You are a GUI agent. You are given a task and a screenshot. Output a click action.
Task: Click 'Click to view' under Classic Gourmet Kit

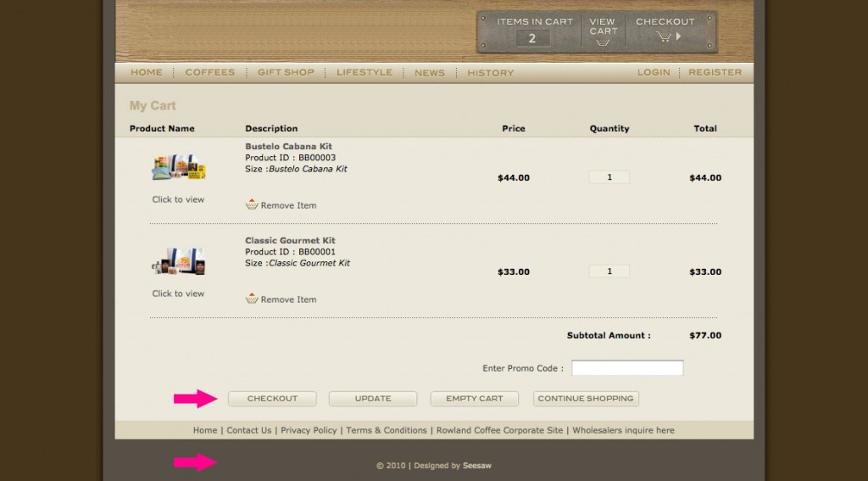point(178,294)
